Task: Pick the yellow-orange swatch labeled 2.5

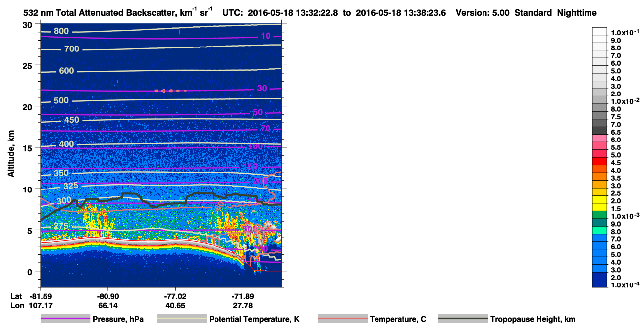Action: [x=600, y=192]
